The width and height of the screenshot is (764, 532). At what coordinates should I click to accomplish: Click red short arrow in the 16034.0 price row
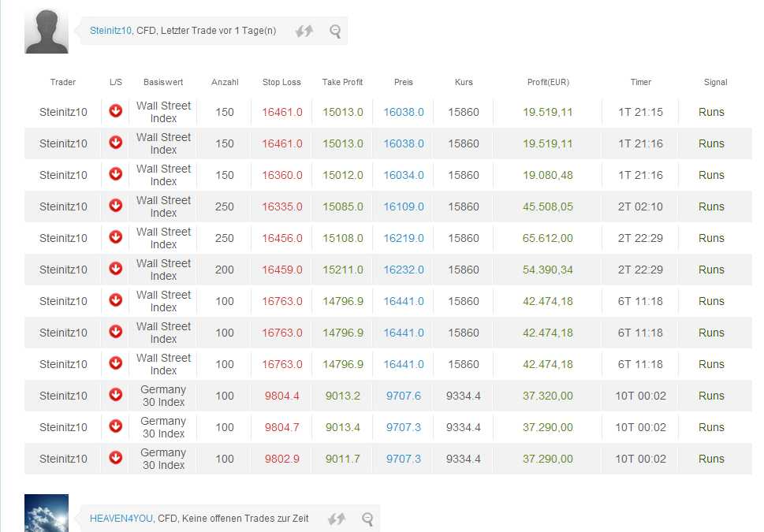coord(116,174)
